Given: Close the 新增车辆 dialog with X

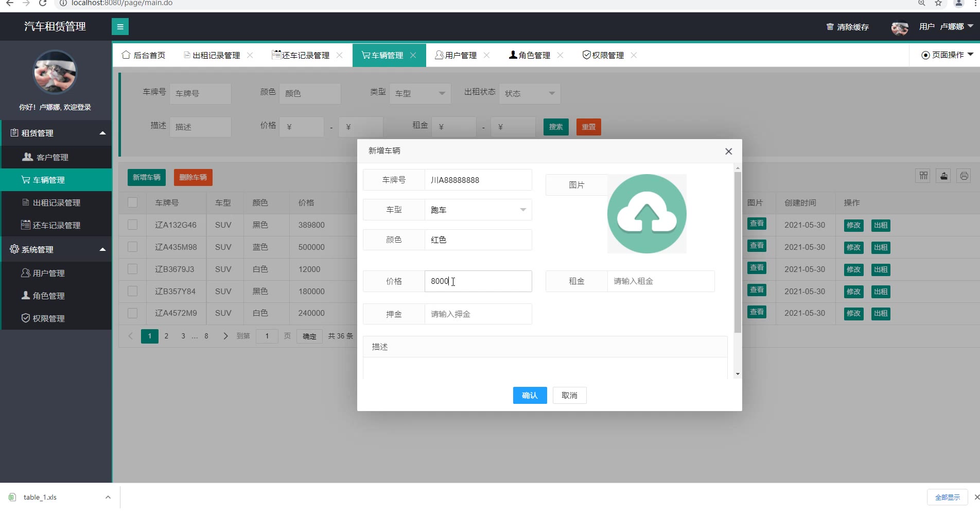Looking at the screenshot, I should point(728,151).
